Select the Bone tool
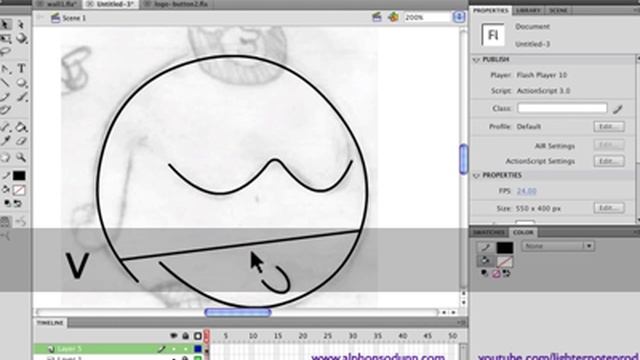 point(6,127)
